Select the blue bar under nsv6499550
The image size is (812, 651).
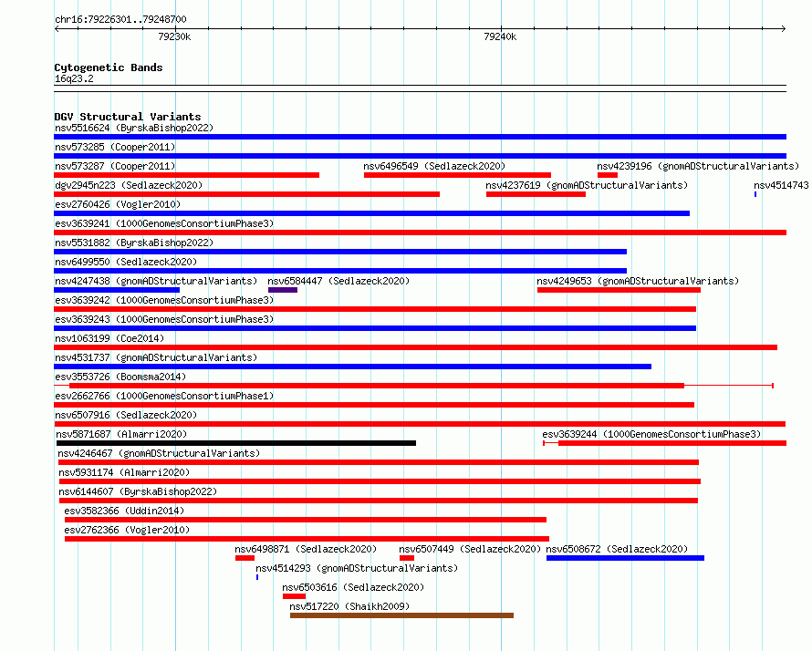click(340, 271)
